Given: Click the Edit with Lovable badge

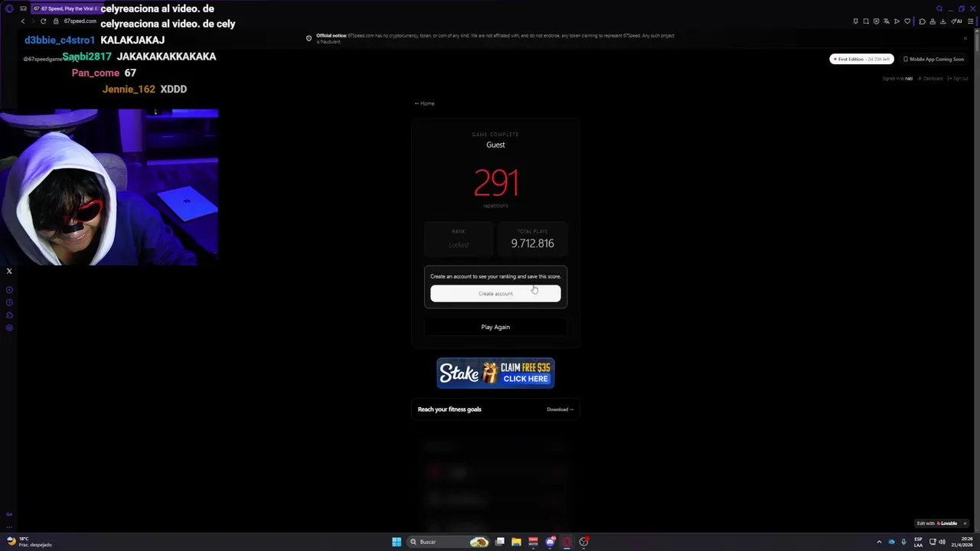Looking at the screenshot, I should 937,523.
